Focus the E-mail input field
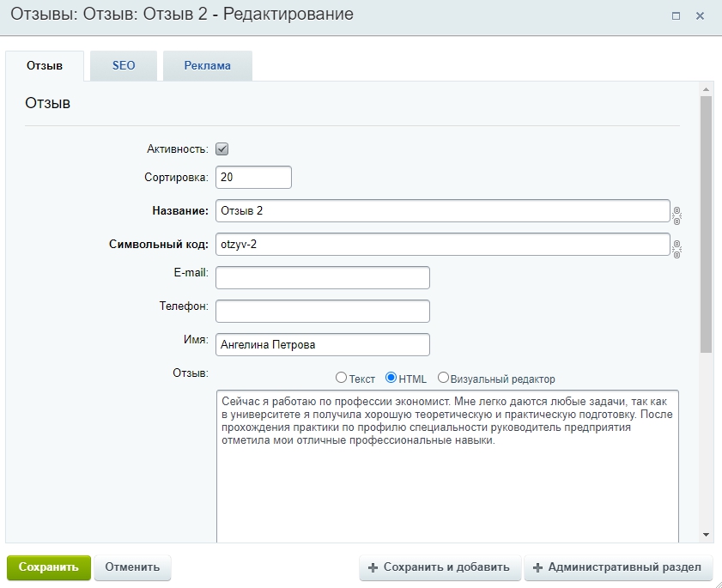This screenshot has height=588, width=722. (322, 277)
